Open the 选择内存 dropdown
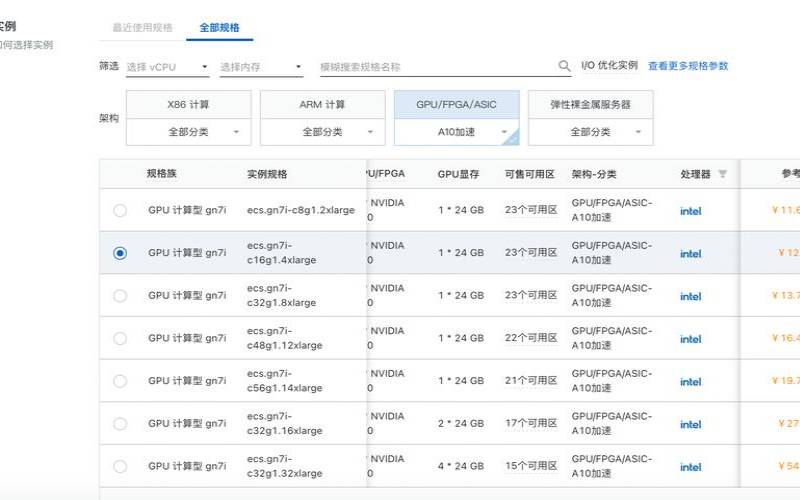 coord(261,67)
